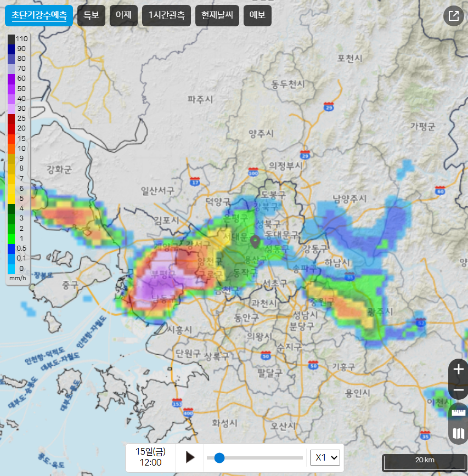Click the timeline slider handle
The width and height of the screenshot is (468, 476).
tap(219, 457)
